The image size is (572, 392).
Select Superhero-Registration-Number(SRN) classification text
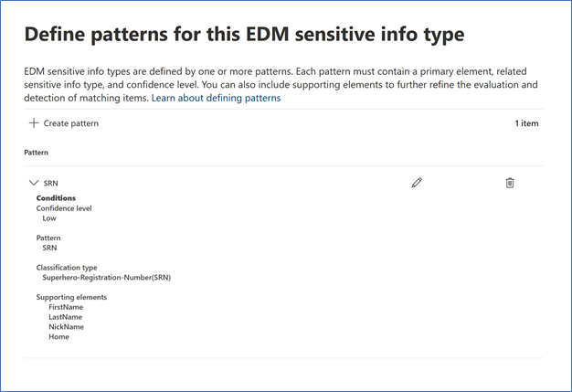pyautogui.click(x=107, y=278)
